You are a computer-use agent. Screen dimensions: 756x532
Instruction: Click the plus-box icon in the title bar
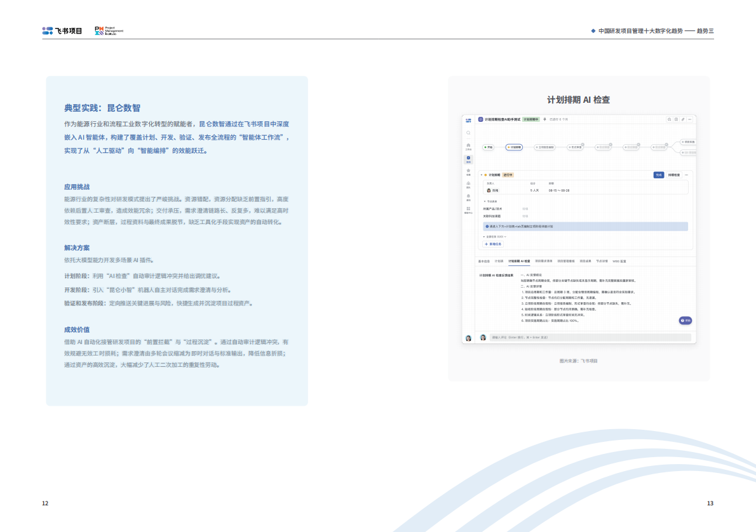tap(677, 119)
